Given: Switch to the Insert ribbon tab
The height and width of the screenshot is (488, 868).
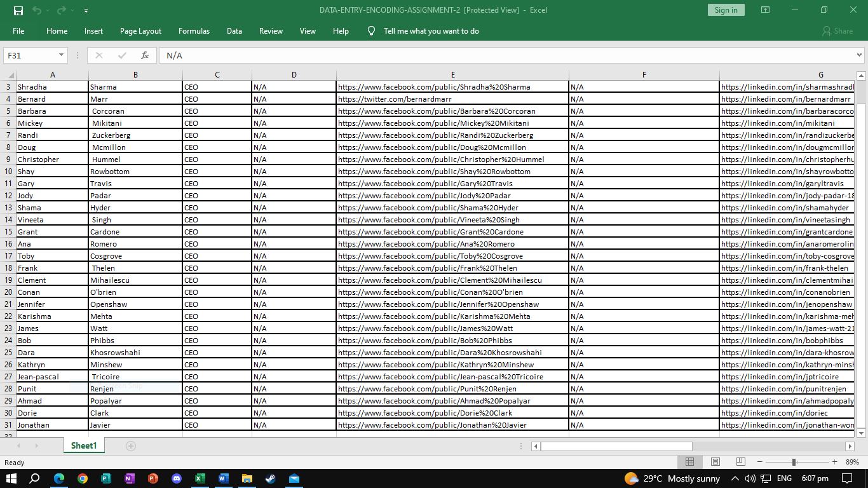Looking at the screenshot, I should pyautogui.click(x=93, y=31).
